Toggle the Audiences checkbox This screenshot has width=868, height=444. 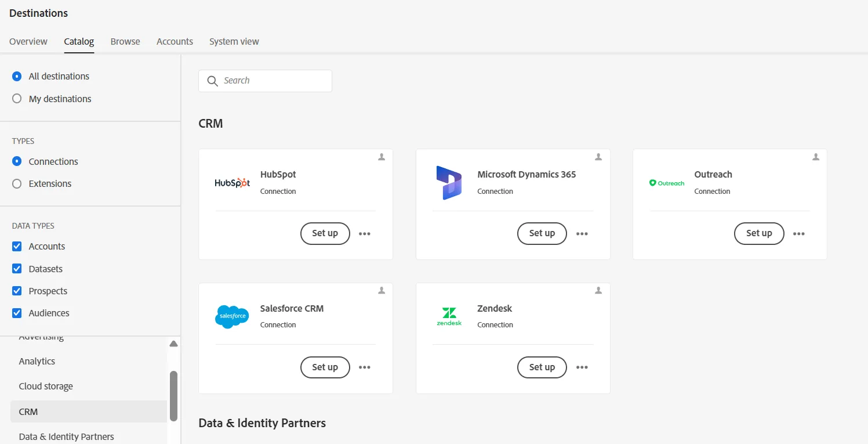click(17, 313)
